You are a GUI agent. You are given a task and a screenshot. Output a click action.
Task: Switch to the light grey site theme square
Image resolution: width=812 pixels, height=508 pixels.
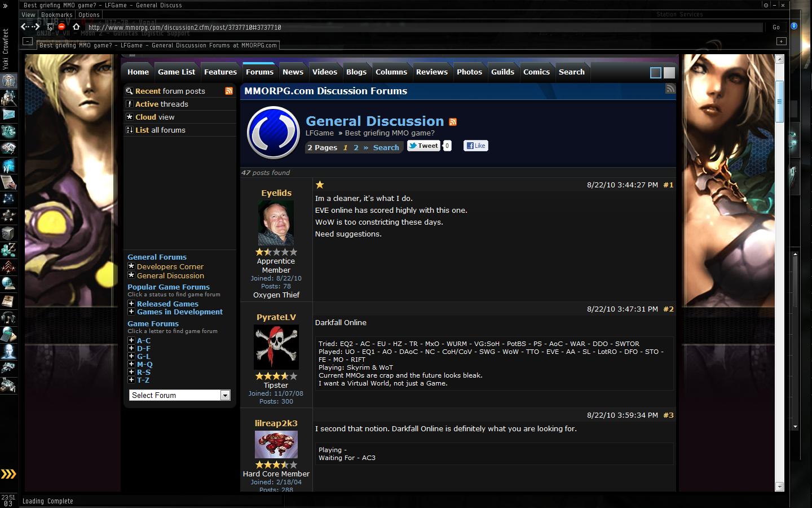click(x=669, y=72)
